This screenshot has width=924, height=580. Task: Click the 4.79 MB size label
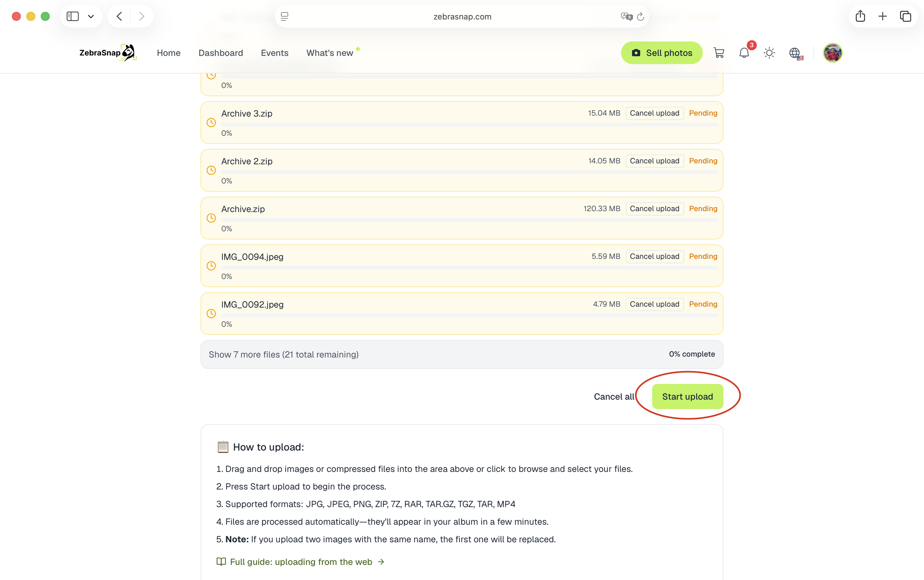(x=606, y=304)
